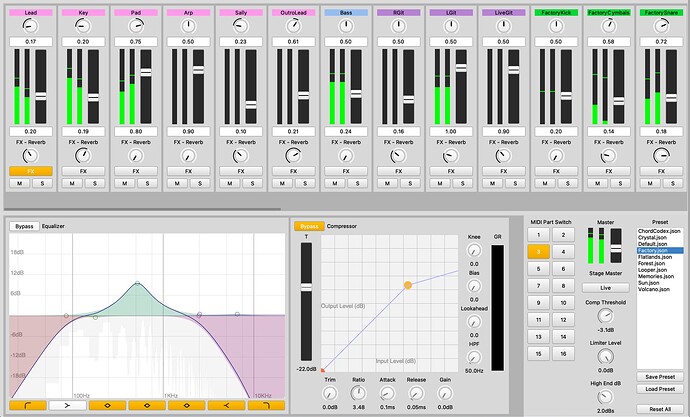
Task: Toggle the middle peak EQ band button
Action: [x=147, y=405]
